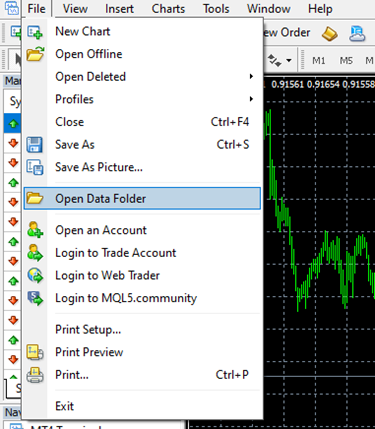The width and height of the screenshot is (375, 429).
Task: Expand the Open Deleted submenu arrow
Action: 251,77
